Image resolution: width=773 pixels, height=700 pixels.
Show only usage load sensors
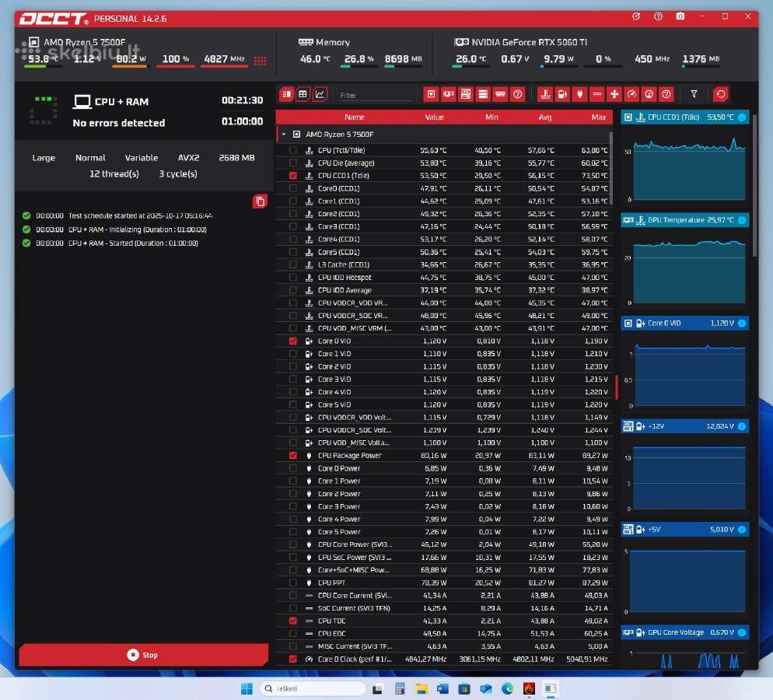point(649,94)
